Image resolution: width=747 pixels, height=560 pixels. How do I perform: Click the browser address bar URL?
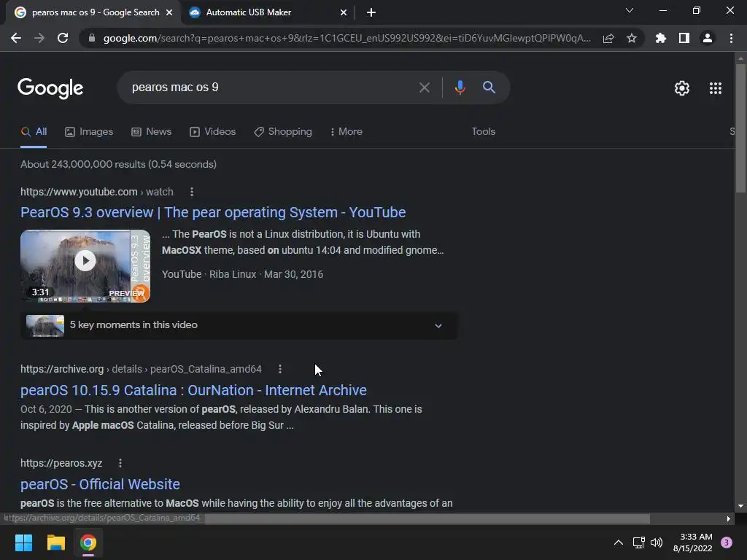[x=347, y=38]
